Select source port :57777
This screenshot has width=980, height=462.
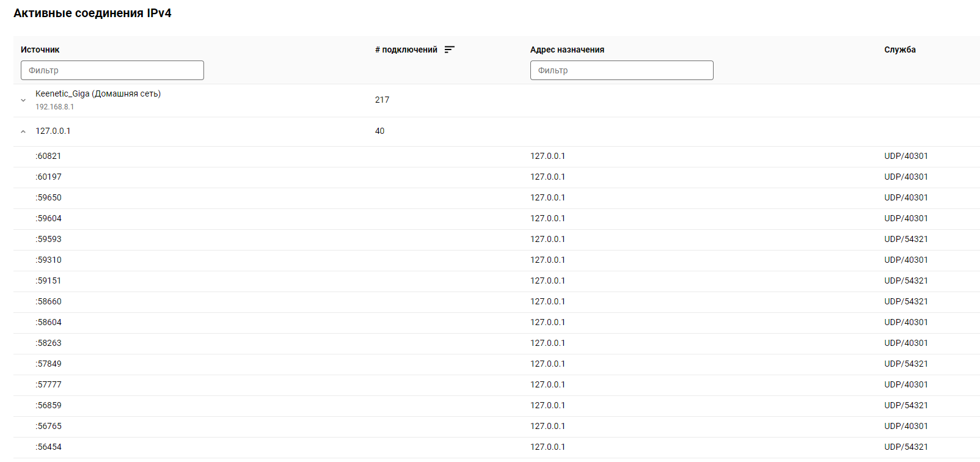(x=48, y=384)
